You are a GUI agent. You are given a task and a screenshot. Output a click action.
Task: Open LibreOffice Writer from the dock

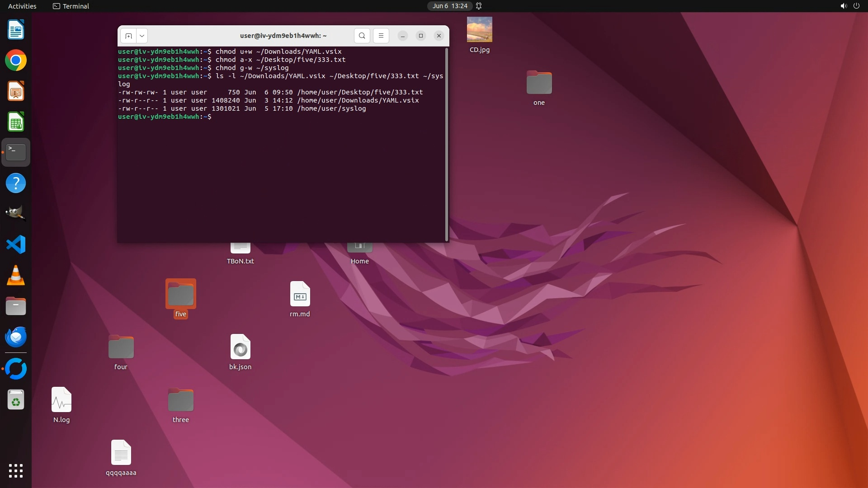tap(16, 30)
